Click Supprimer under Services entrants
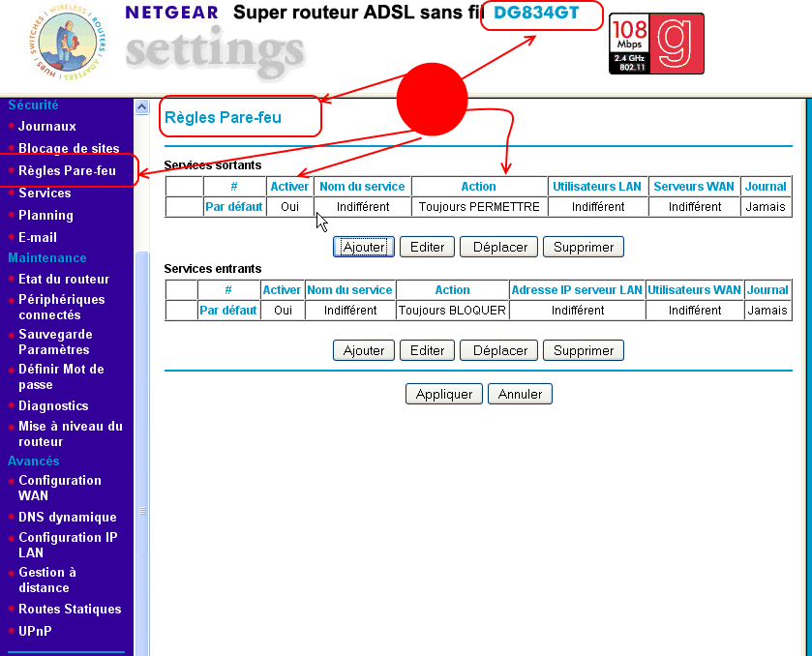Viewport: 812px width, 656px height. [583, 350]
